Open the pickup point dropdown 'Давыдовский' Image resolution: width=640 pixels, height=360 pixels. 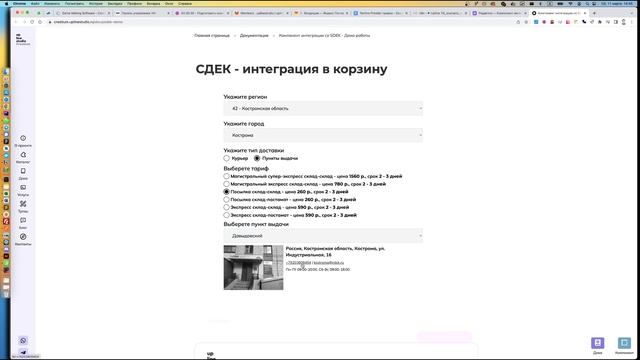(x=323, y=236)
